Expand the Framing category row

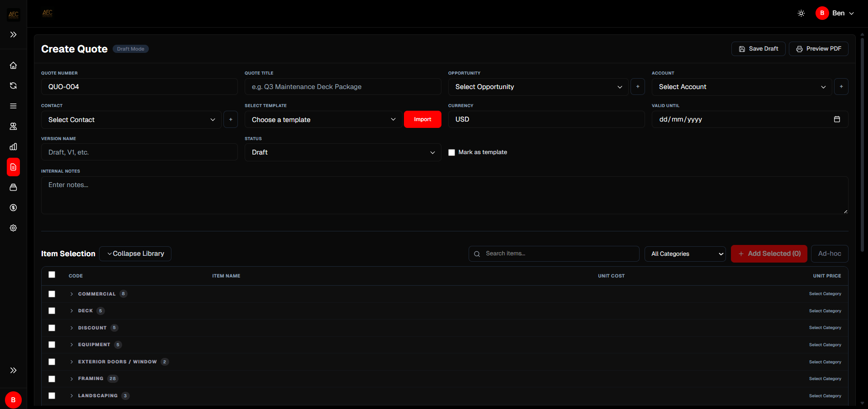[71, 379]
